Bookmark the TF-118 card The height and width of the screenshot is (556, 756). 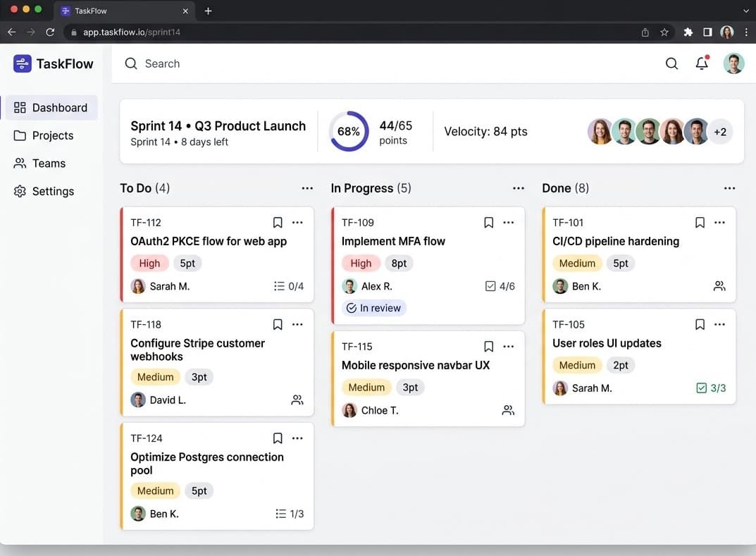pos(278,325)
